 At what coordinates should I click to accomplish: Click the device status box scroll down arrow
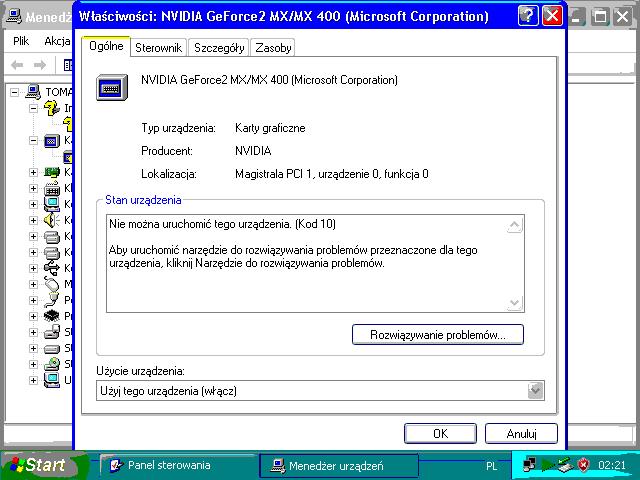point(514,302)
